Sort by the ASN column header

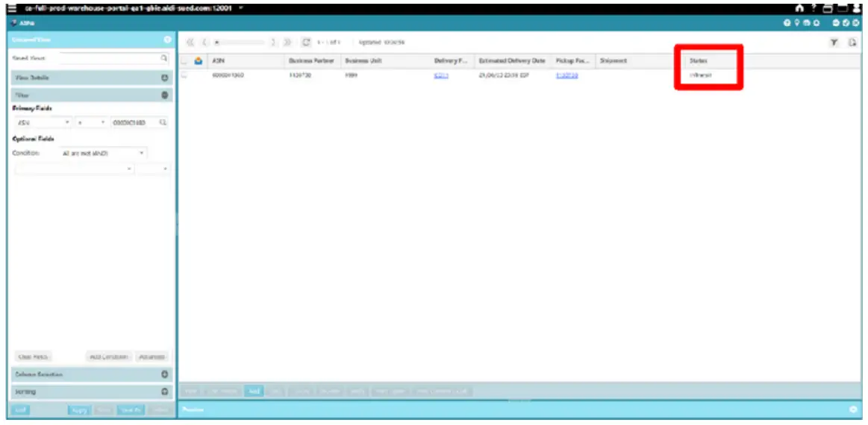pos(246,61)
